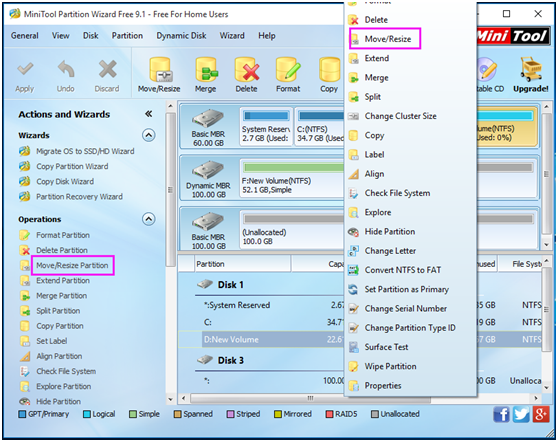558x442 pixels.
Task: Click Move/Resize Partition operation
Action: (72, 265)
